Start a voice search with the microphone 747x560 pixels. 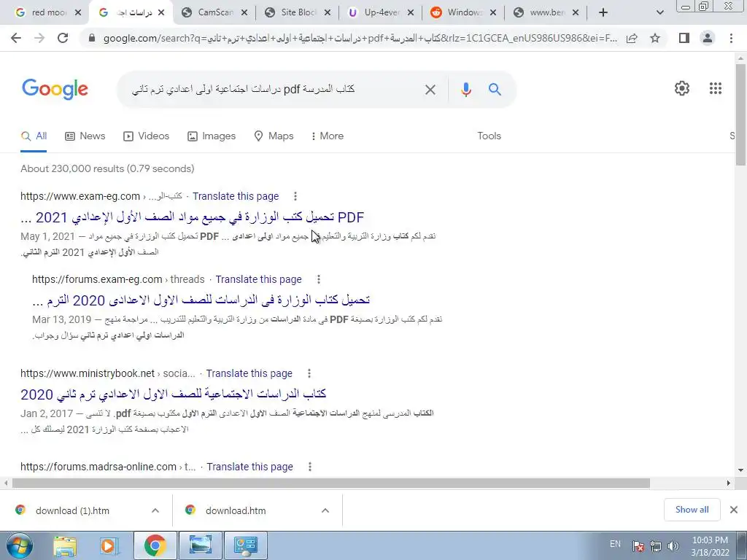(466, 89)
